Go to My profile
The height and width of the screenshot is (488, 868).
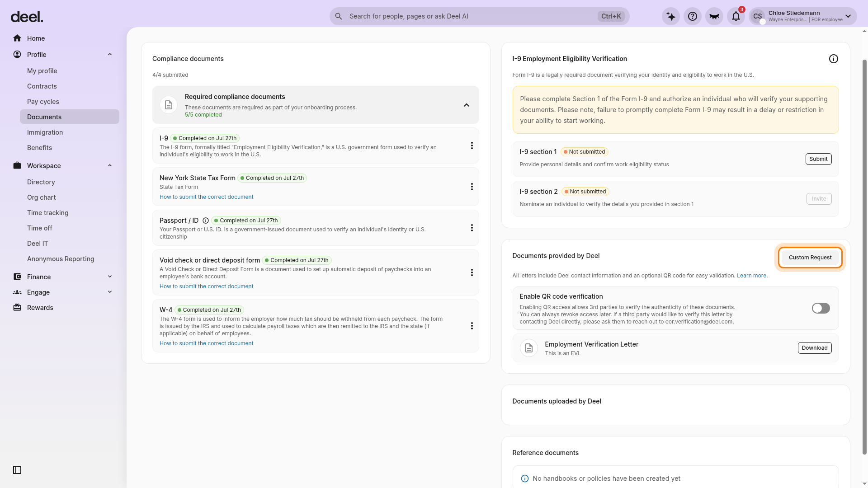[42, 70]
